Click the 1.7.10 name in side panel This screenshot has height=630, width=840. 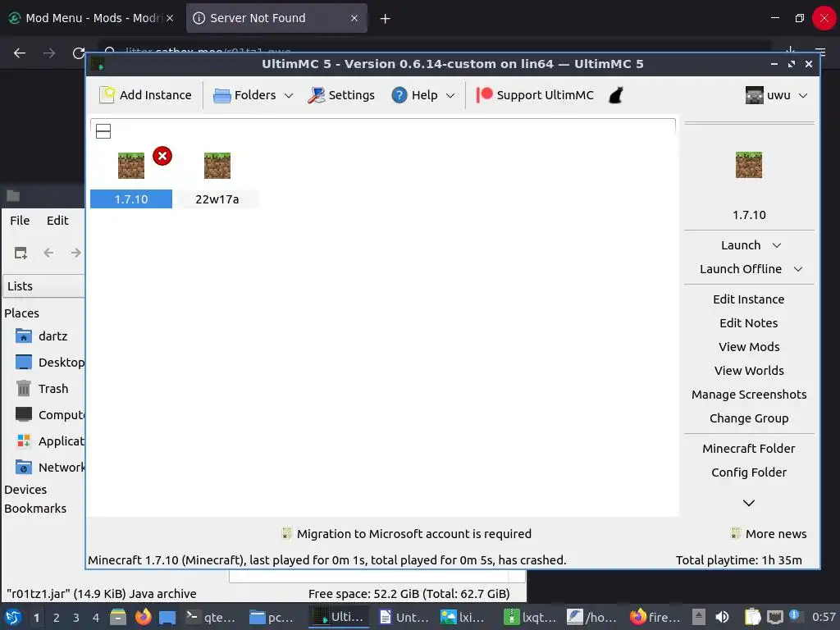(x=749, y=215)
